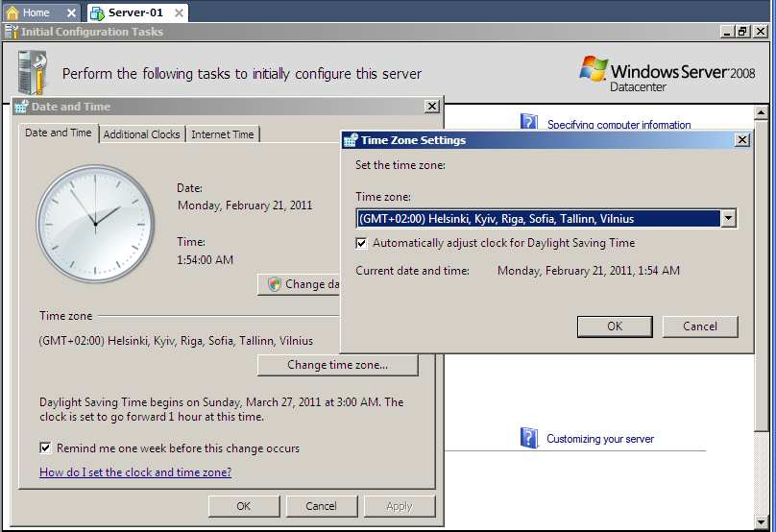776x532 pixels.
Task: Click the Date and Time dialog title icon
Action: click(21, 107)
